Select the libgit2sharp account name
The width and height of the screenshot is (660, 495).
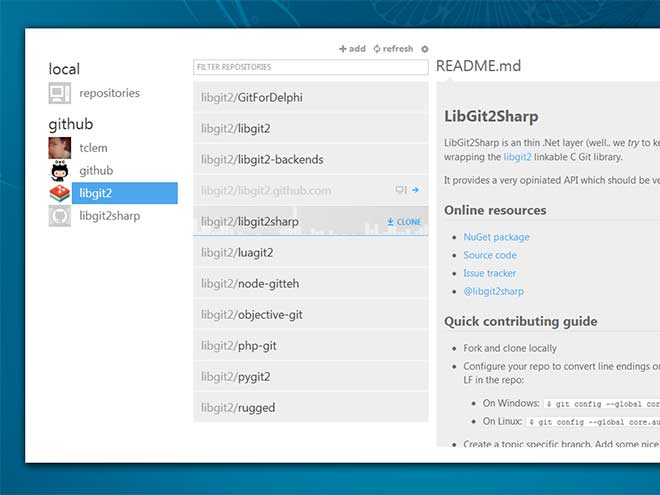(x=110, y=216)
